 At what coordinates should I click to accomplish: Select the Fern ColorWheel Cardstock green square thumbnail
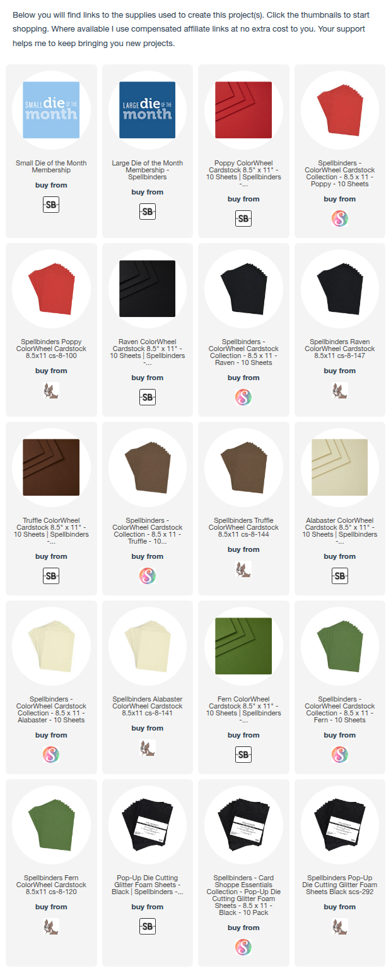tap(243, 646)
